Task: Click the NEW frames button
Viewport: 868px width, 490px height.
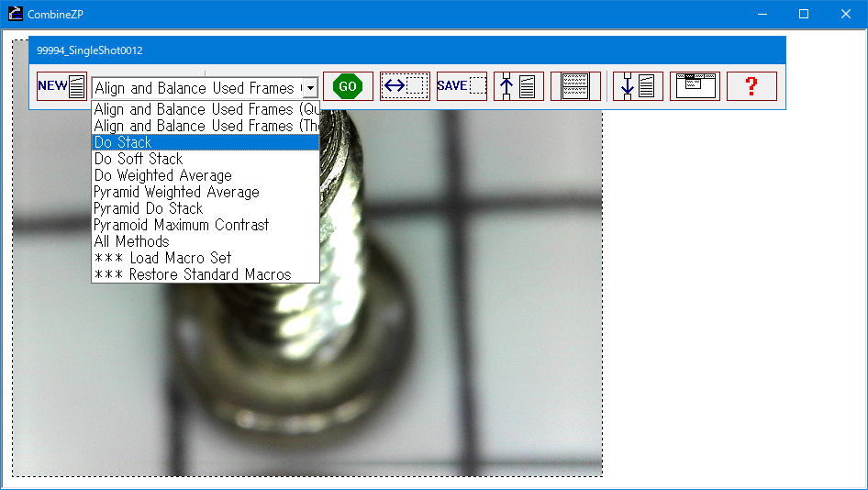Action: 62,86
